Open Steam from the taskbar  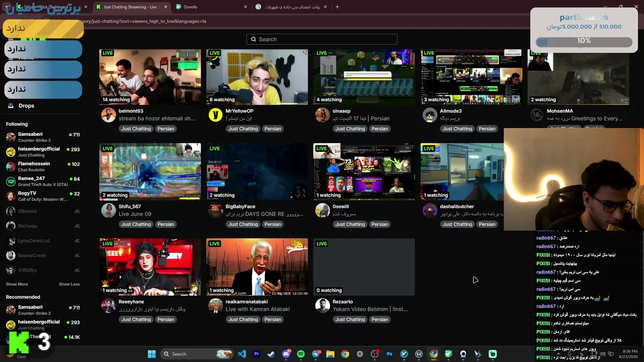click(271, 354)
